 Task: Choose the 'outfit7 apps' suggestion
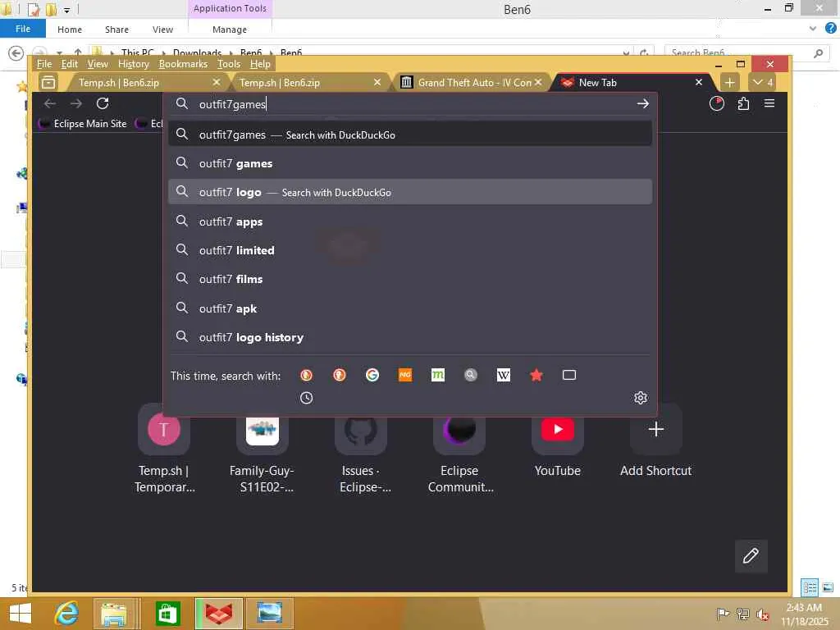point(410,221)
